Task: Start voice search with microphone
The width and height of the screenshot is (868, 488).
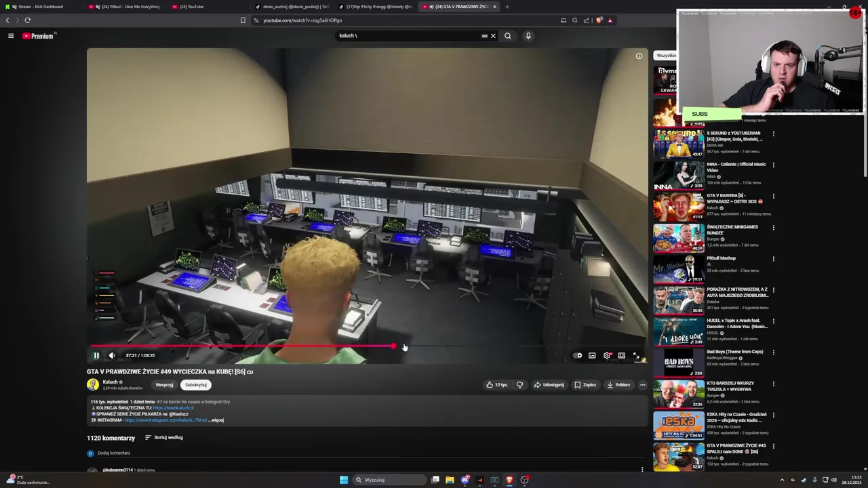Action: (x=528, y=36)
